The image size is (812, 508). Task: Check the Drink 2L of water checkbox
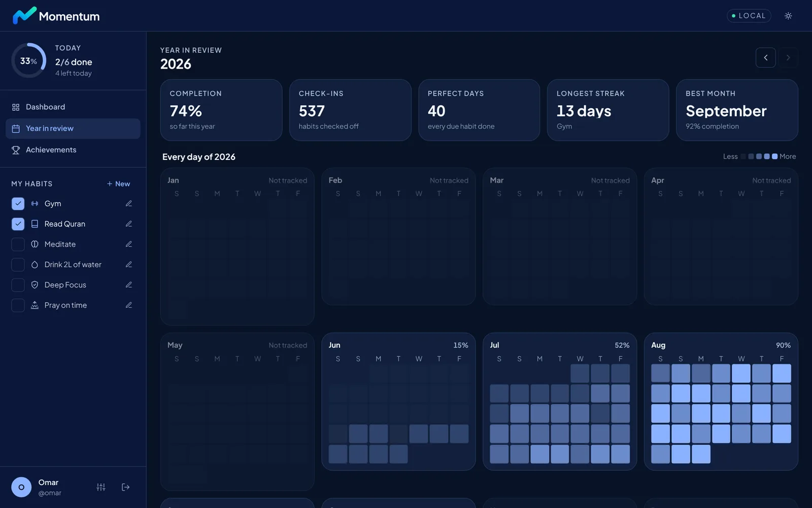(x=18, y=265)
